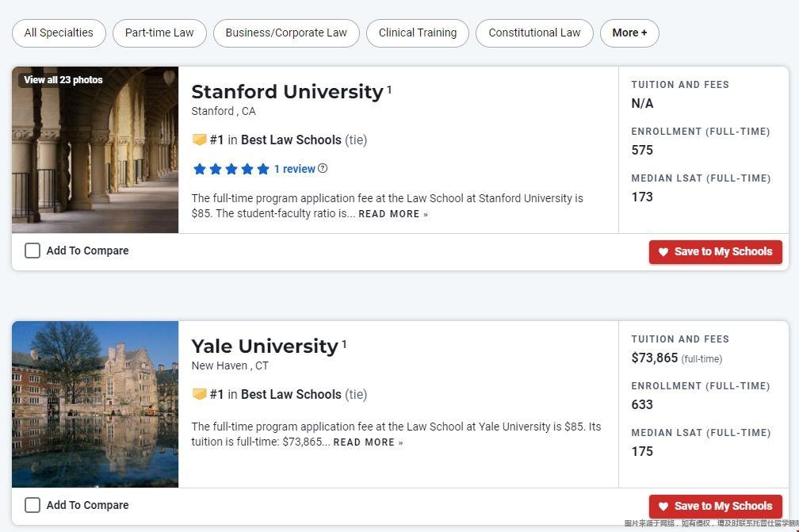
Task: Open Stanford University photo gallery thumbnail
Action: click(95, 150)
